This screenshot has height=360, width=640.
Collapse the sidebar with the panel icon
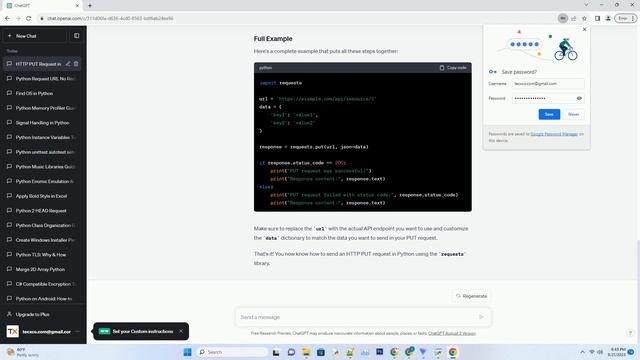tap(77, 36)
